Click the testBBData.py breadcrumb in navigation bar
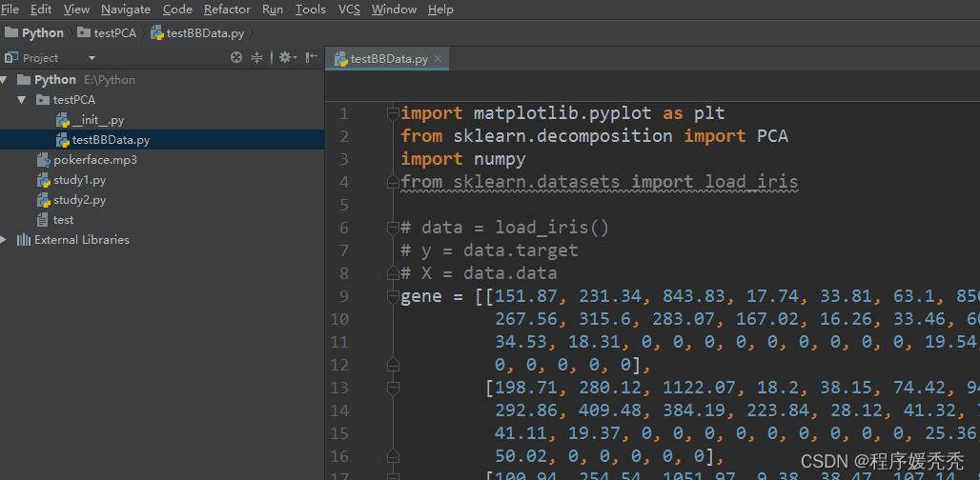 [x=197, y=33]
